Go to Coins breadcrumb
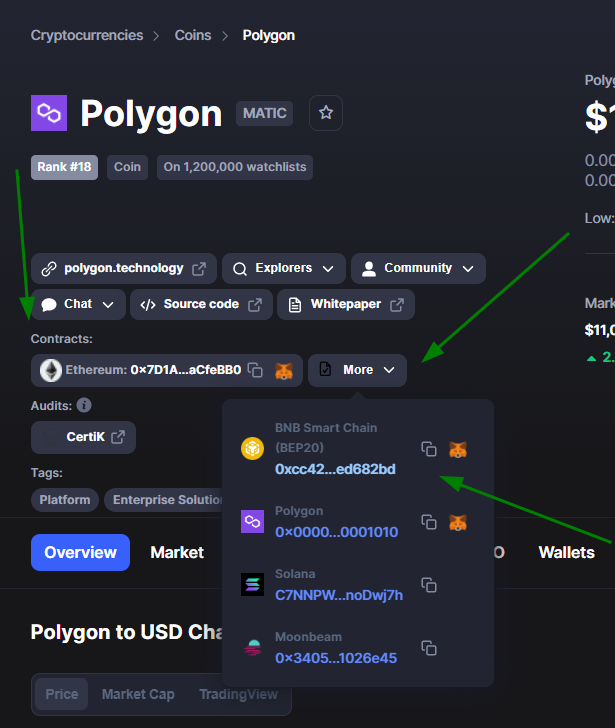 pyautogui.click(x=193, y=35)
